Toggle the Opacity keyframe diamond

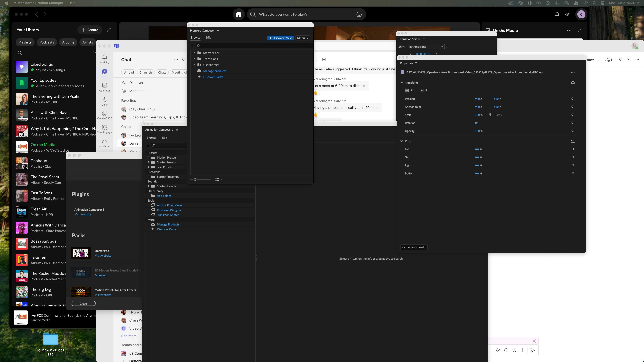click(x=573, y=131)
